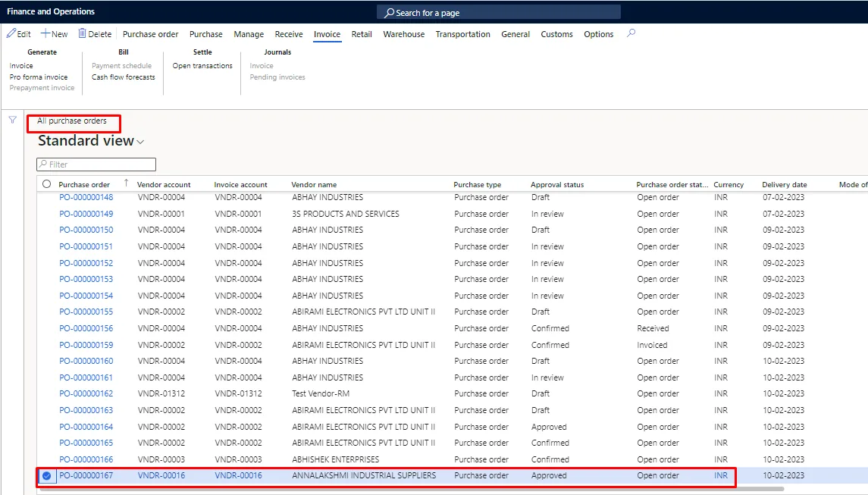Open the Customs tab
The width and height of the screenshot is (868, 495).
[x=557, y=34]
